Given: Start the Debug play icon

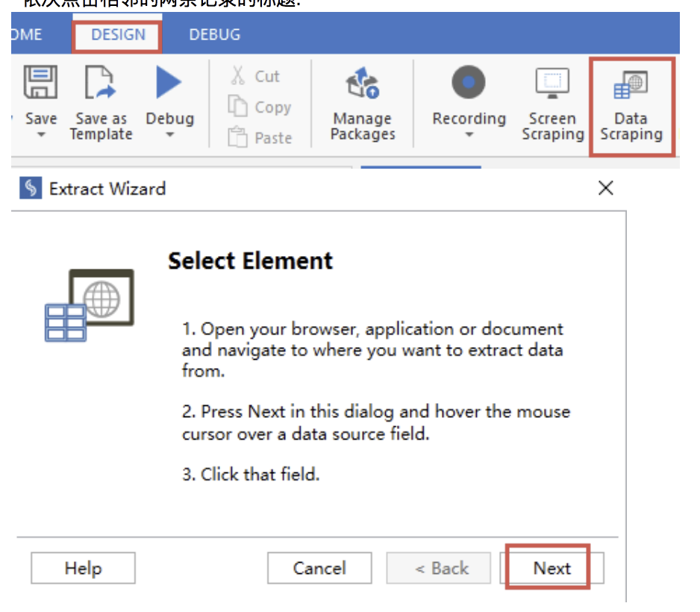Looking at the screenshot, I should pyautogui.click(x=169, y=82).
